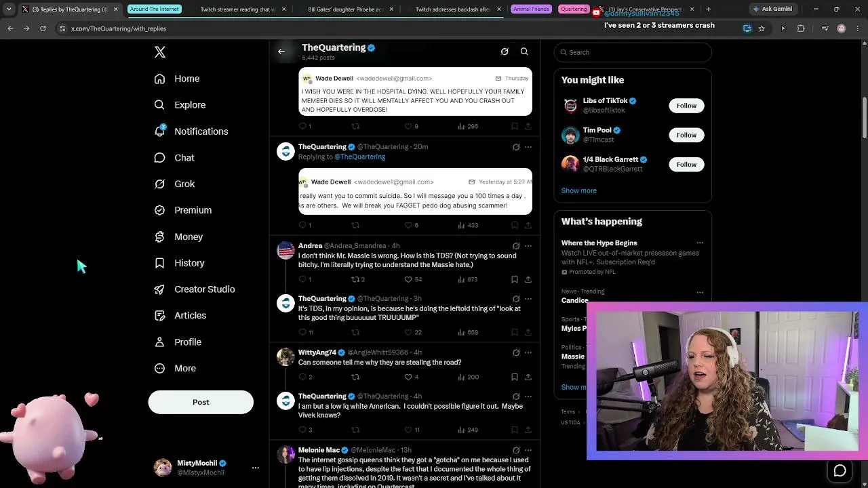Screen dimensions: 868x488
Task: Open the MistyMochii account options menu
Action: [x=256, y=468]
